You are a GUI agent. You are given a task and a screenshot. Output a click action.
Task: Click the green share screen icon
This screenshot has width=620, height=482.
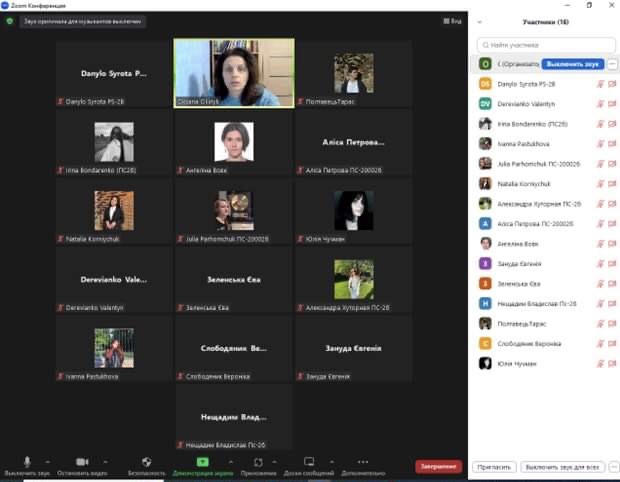(202, 461)
